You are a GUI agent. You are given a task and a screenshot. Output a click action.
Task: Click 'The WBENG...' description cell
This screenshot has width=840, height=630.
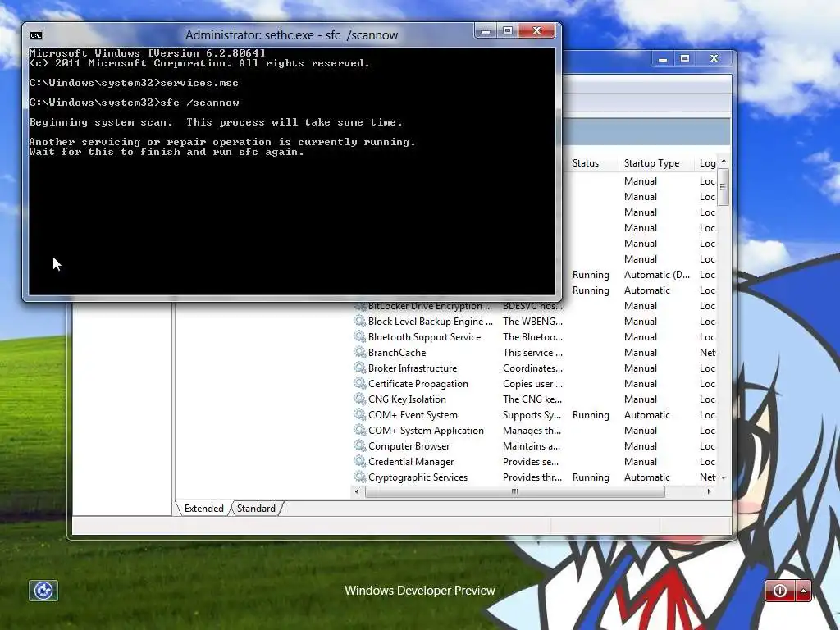(x=532, y=322)
